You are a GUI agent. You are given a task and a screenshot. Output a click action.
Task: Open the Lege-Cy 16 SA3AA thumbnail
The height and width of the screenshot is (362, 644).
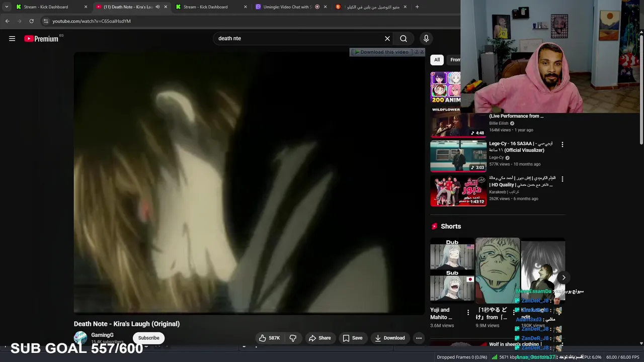(x=458, y=156)
